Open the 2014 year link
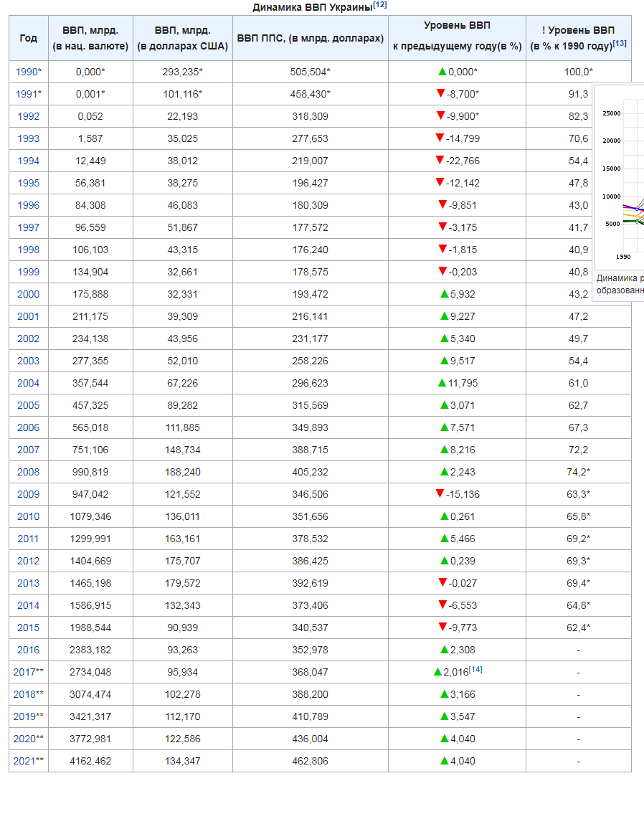Image resolution: width=644 pixels, height=824 pixels. 29,605
